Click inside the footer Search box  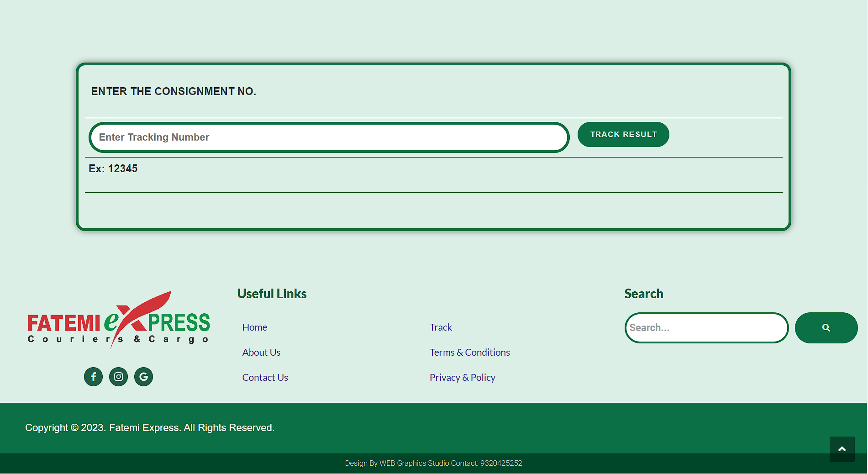click(x=706, y=328)
